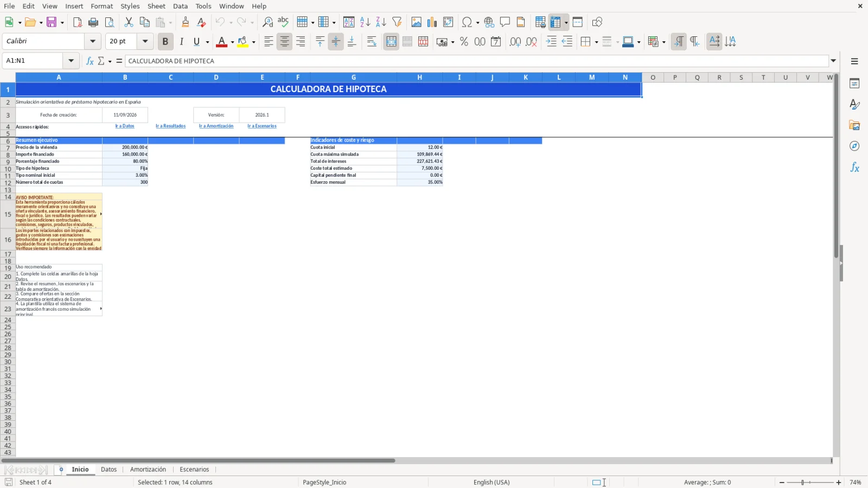This screenshot has height=488, width=868.
Task: Follow the 'Ir a Escenarios' link
Action: point(262,126)
